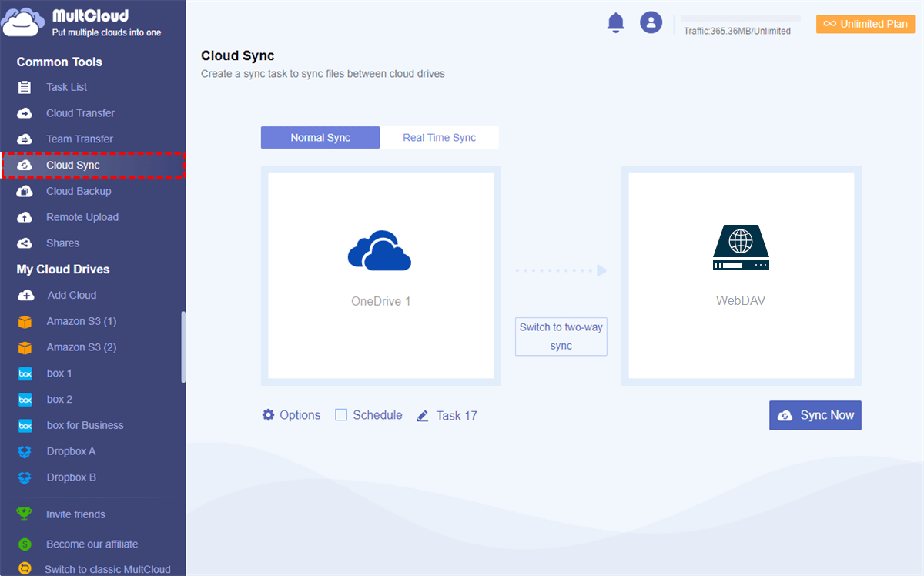
Task: Click the Dropbox B icon
Action: 25,478
